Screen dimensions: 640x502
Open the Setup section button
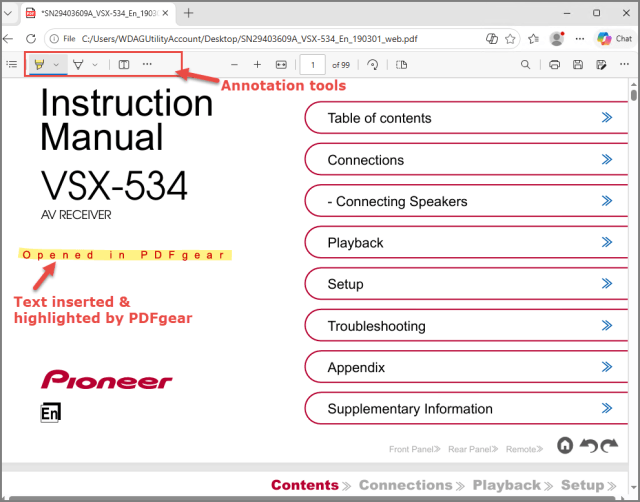pyautogui.click(x=466, y=284)
